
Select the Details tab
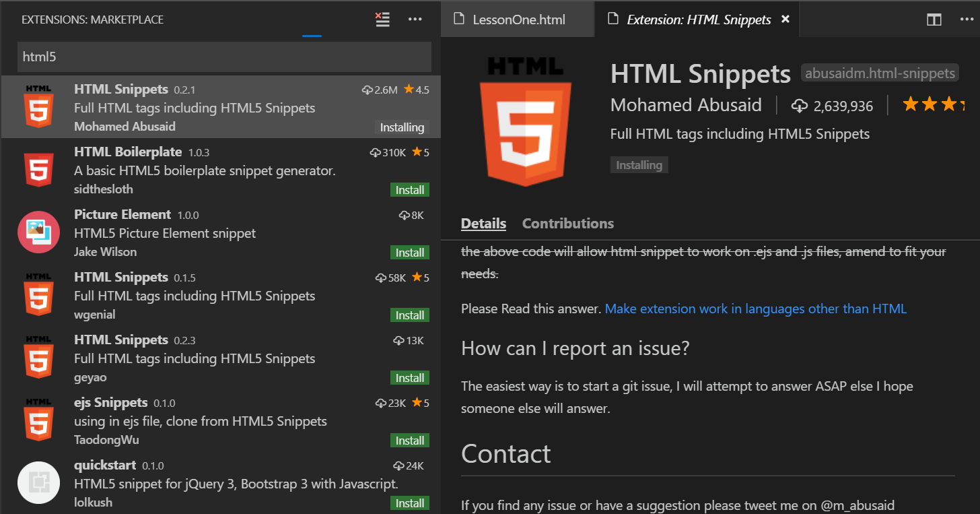[x=483, y=224]
